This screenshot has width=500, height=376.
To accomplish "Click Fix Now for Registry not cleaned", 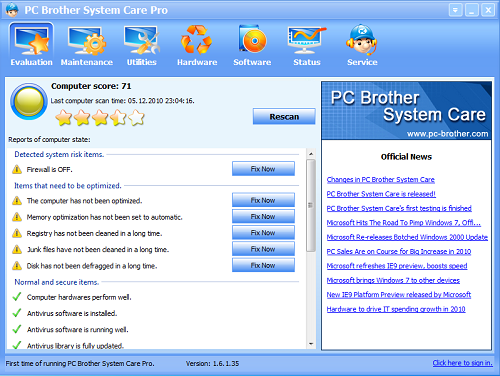I will (x=263, y=232).
